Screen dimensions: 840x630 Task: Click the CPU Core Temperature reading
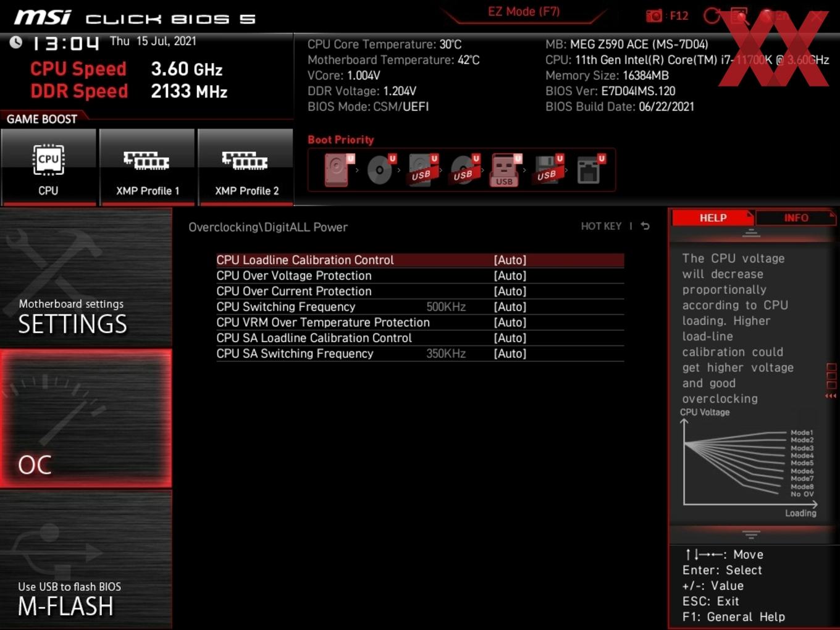coord(384,44)
